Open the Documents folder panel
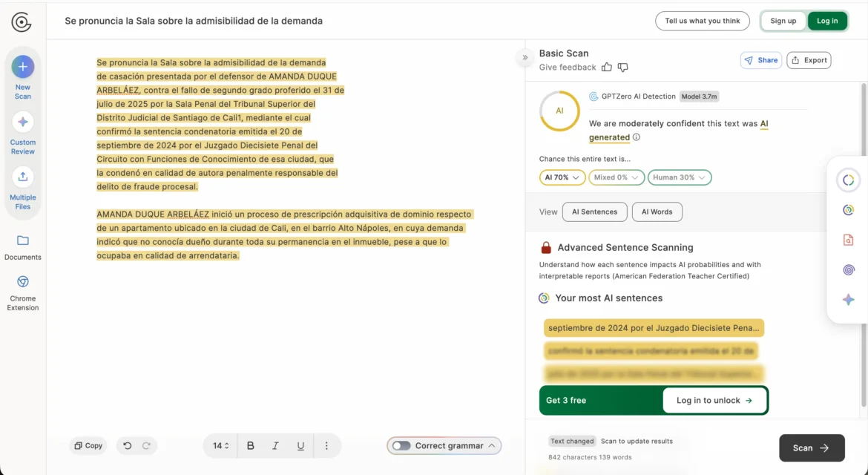 22,246
